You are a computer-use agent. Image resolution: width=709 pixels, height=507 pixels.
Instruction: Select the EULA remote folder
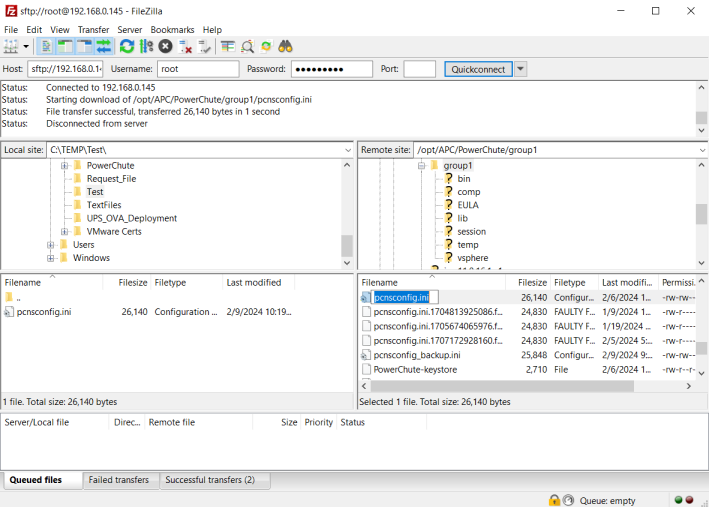click(x=468, y=205)
